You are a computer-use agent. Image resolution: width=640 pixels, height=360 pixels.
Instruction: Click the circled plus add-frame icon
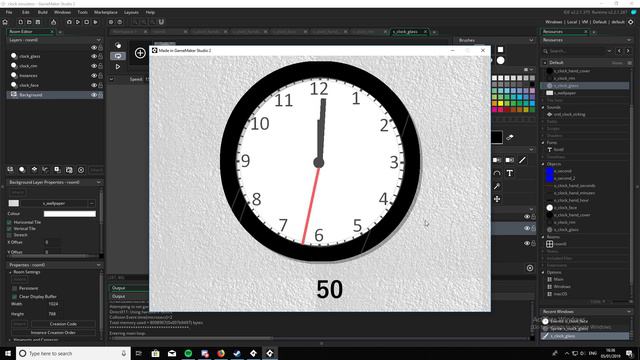[140, 53]
